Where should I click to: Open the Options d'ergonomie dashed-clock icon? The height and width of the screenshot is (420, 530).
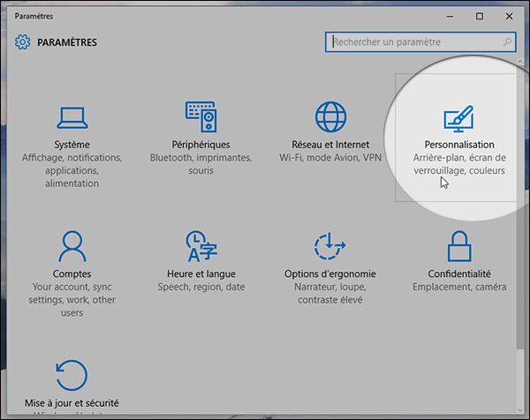329,246
